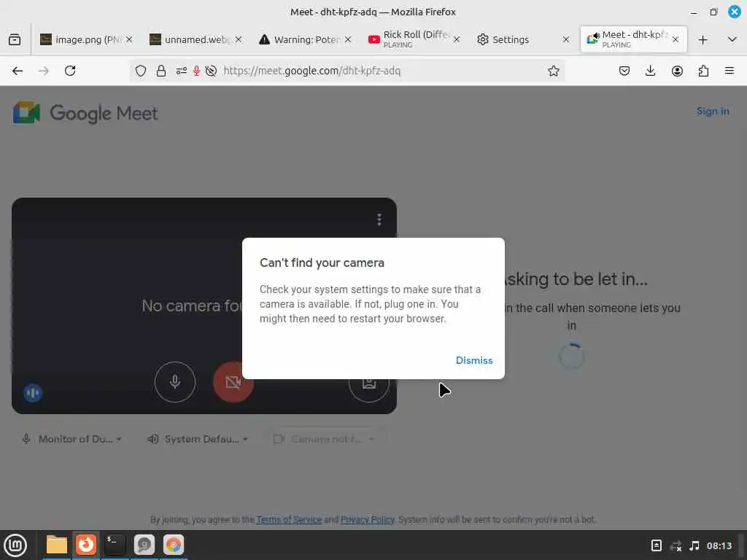This screenshot has height=560, width=747.
Task: Close the Rick Roll tab
Action: (x=457, y=39)
